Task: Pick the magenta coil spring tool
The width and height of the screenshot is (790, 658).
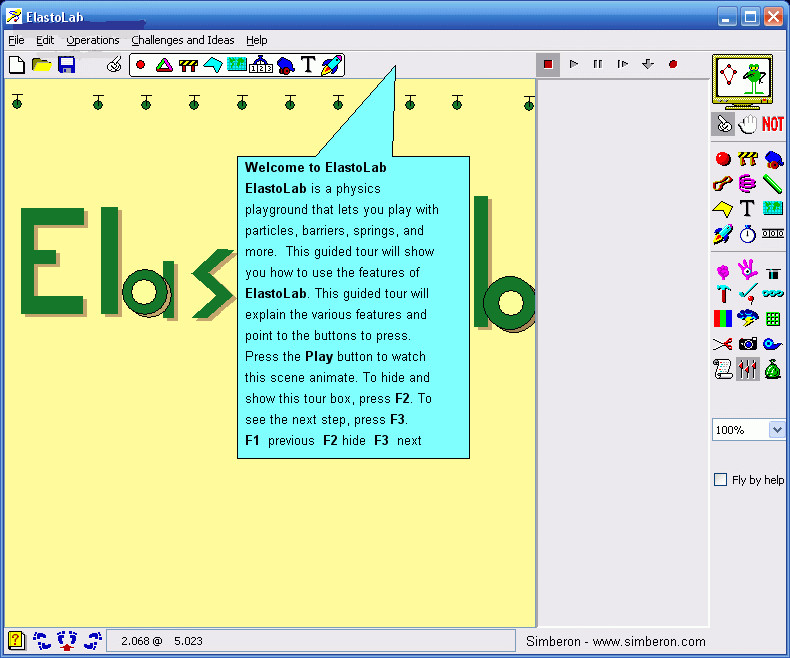Action: pyautogui.click(x=747, y=183)
